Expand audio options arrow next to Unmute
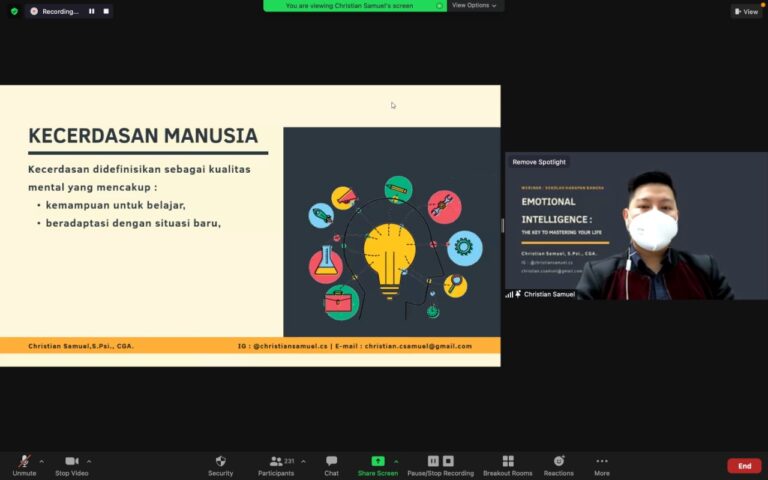Viewport: 768px width, 480px height. click(41, 461)
